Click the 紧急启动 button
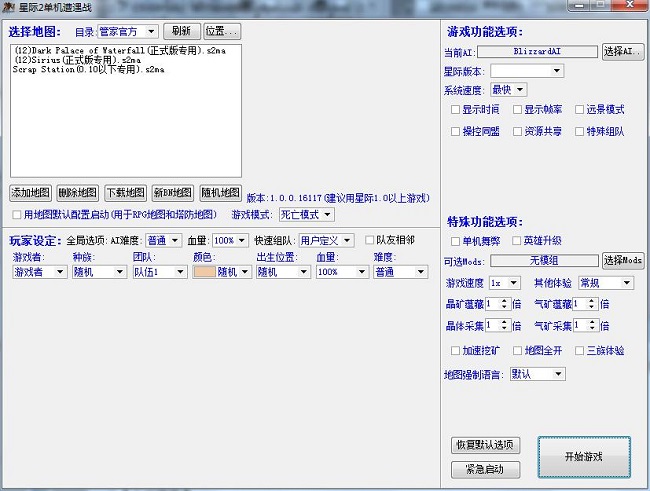Viewport: 650px width, 491px height. click(485, 469)
